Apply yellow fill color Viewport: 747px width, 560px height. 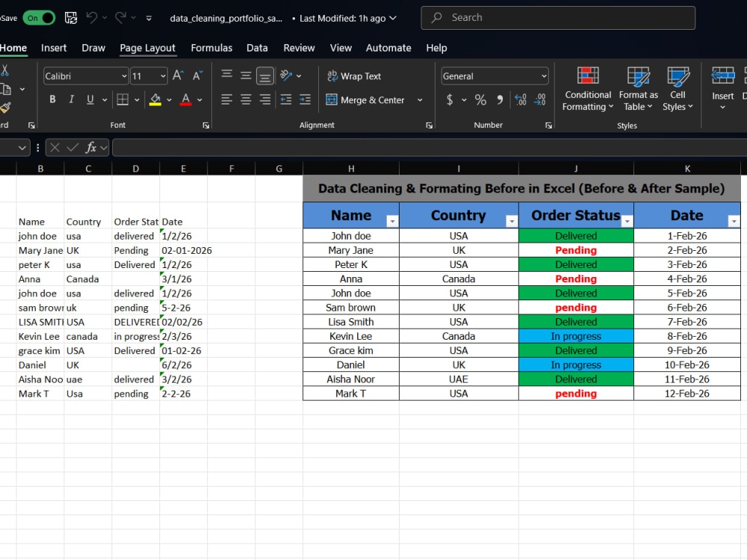click(x=155, y=99)
